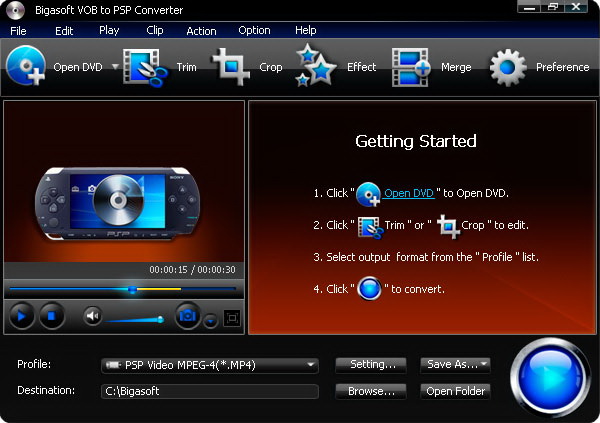Click the yellow segment of the timeline

coord(159,289)
